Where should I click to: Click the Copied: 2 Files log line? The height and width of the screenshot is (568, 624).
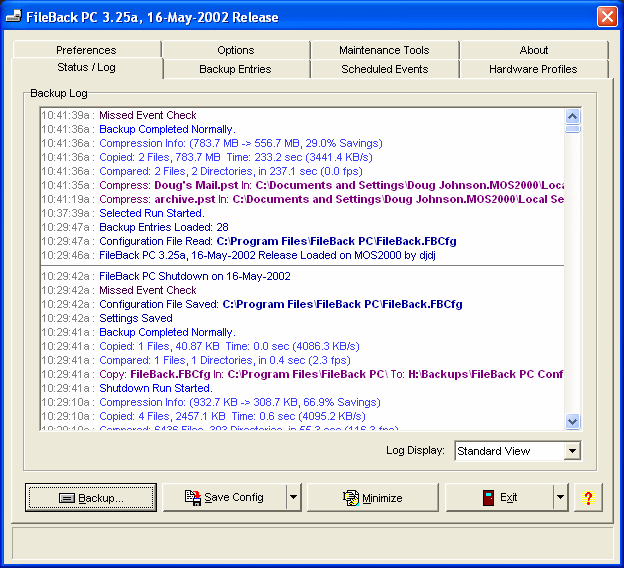[207, 157]
